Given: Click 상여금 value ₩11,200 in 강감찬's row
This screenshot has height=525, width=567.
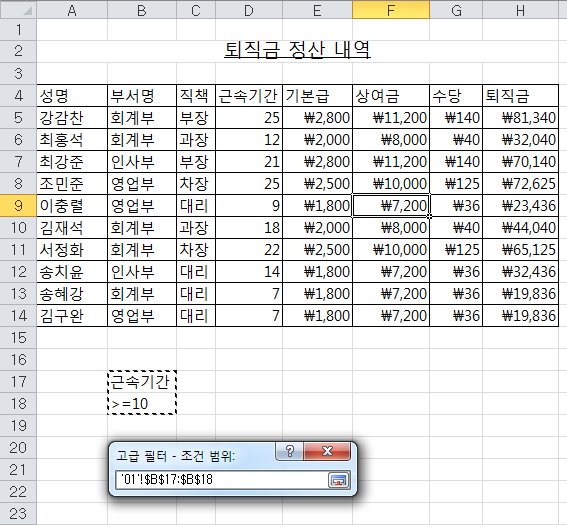Looking at the screenshot, I should click(391, 118).
